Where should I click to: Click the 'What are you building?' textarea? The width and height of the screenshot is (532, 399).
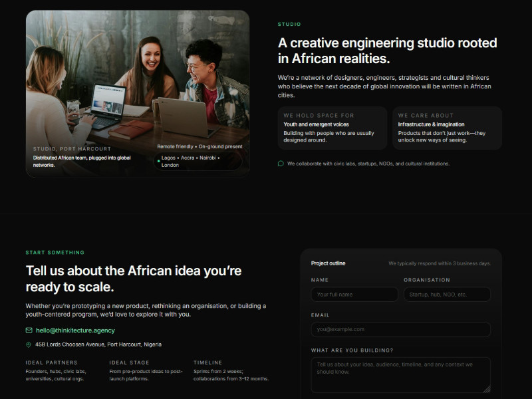tap(399, 374)
